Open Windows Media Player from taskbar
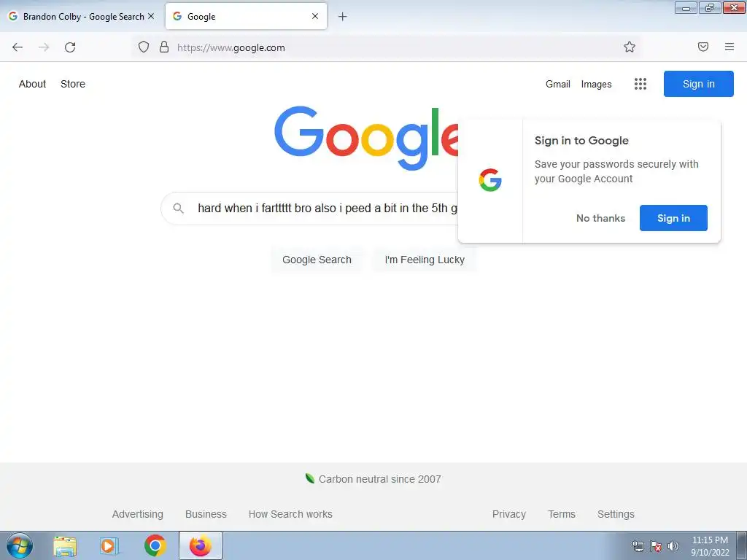 109,545
